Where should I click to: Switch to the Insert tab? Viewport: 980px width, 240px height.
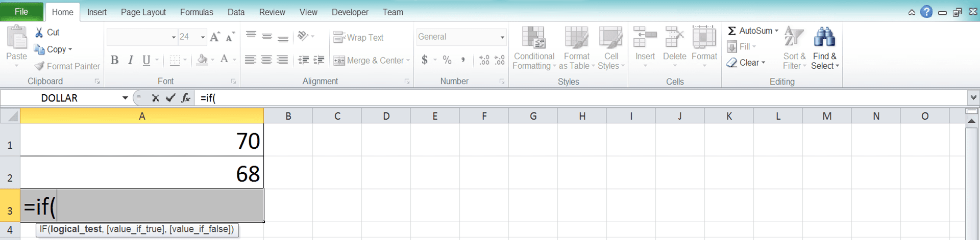coord(97,12)
